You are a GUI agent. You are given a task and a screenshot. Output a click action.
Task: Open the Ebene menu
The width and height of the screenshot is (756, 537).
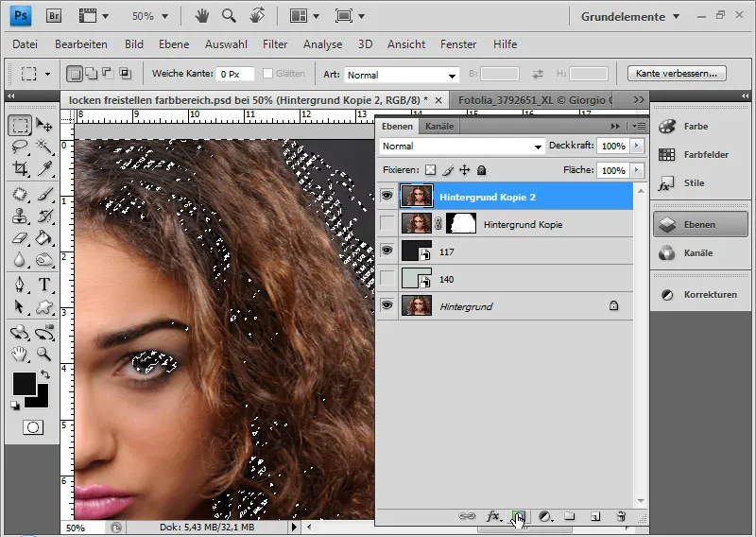click(x=174, y=44)
